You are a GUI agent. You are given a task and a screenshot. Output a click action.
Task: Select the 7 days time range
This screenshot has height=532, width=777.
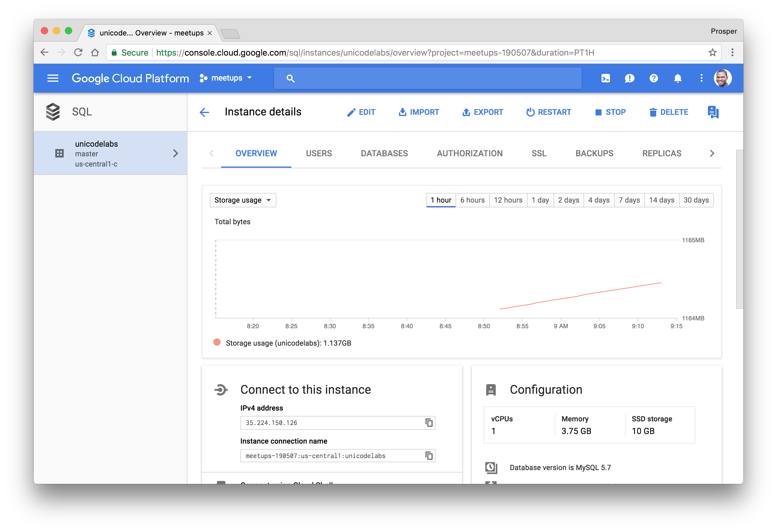(629, 200)
